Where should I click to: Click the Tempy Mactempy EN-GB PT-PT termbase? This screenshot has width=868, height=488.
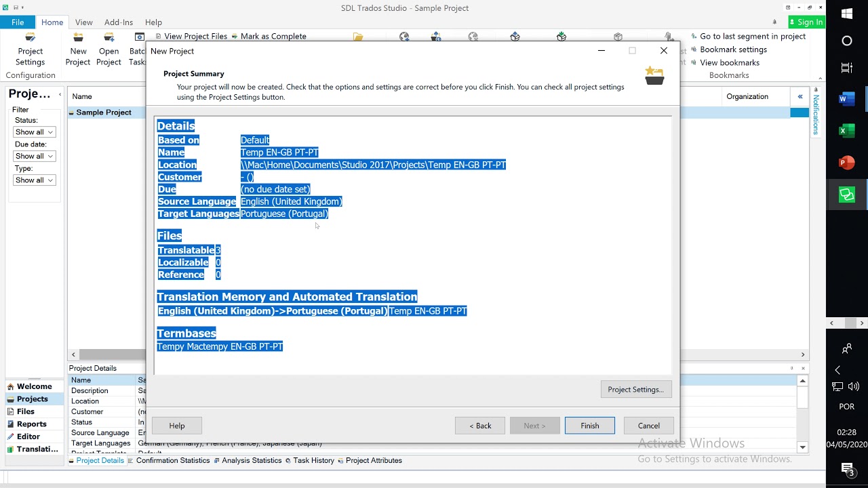point(220,346)
